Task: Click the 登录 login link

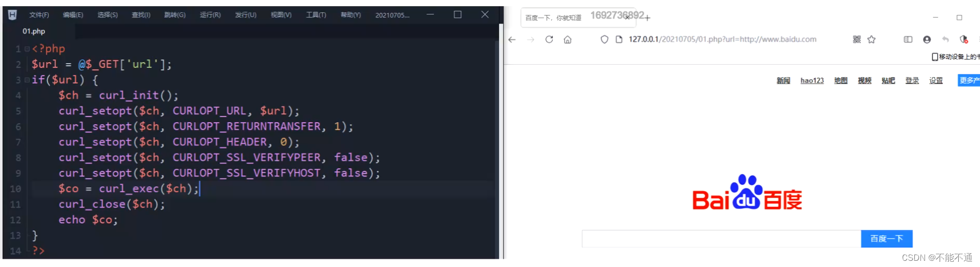Action: 912,81
